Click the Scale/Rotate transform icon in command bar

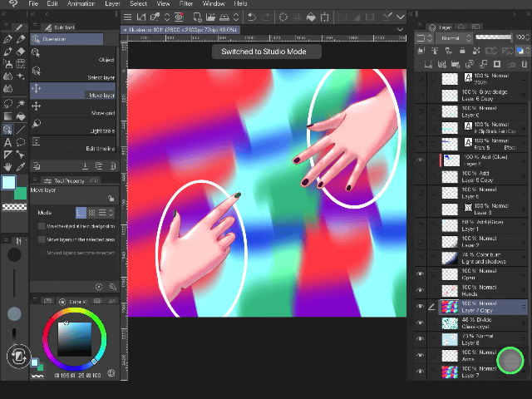325,17
